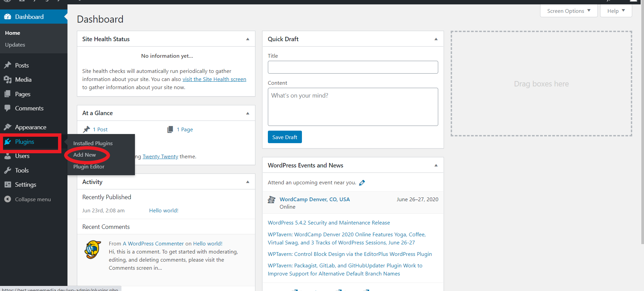Click the 'Recently Published' heading
The image size is (644, 291).
[x=107, y=197]
